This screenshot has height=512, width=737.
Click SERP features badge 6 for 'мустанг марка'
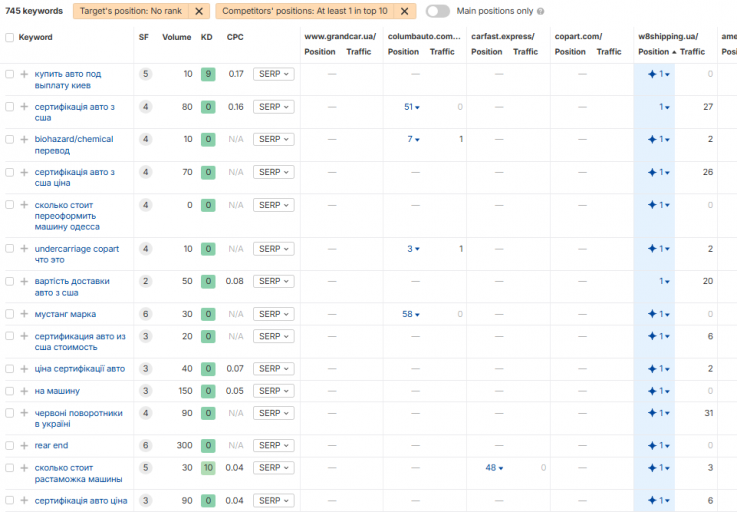146,314
